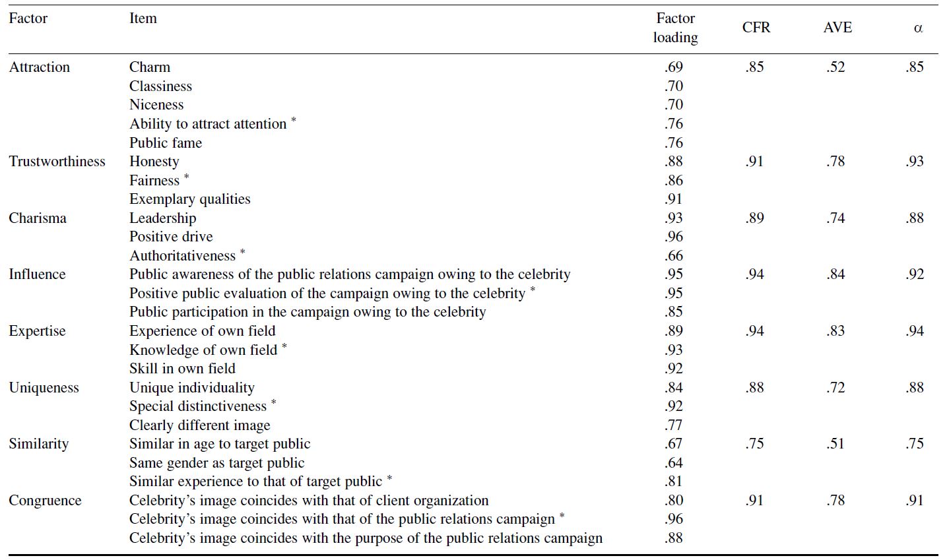This screenshot has height=560, width=947.
Task: Click the Item column header
Action: (x=143, y=18)
